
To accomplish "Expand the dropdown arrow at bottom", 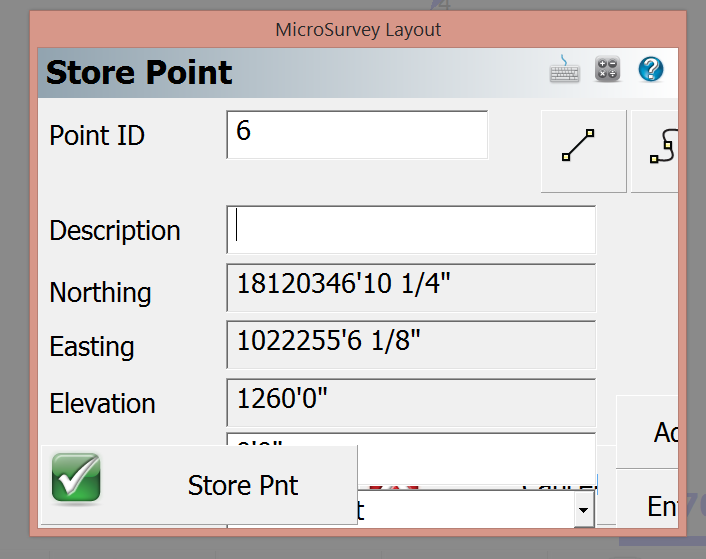I will click(582, 512).
